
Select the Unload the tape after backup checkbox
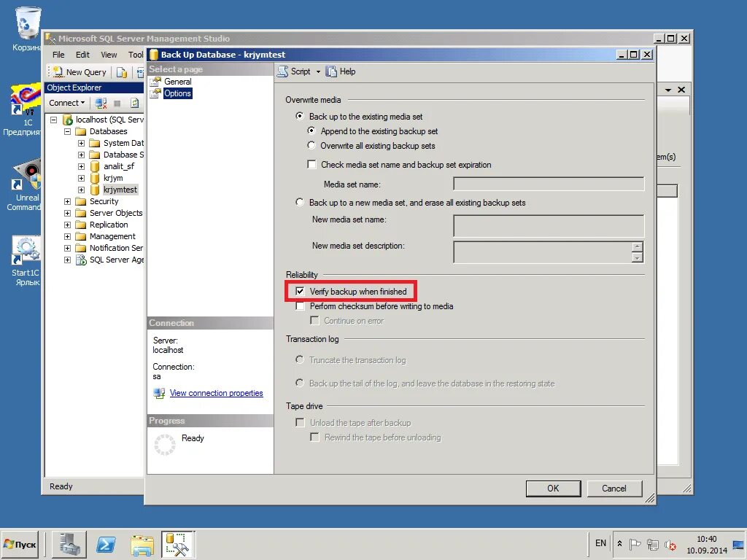300,422
